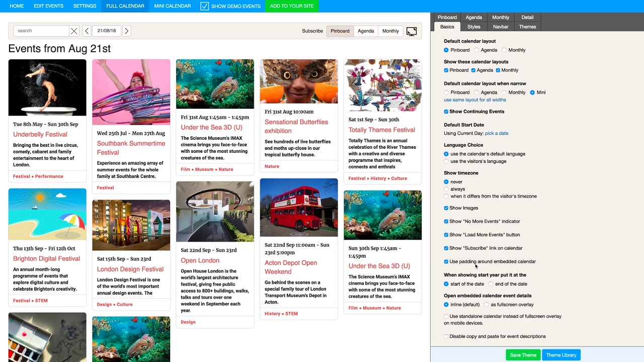Image resolution: width=644 pixels, height=362 pixels.
Task: Select Mini as narrow default layout
Action: (x=532, y=93)
